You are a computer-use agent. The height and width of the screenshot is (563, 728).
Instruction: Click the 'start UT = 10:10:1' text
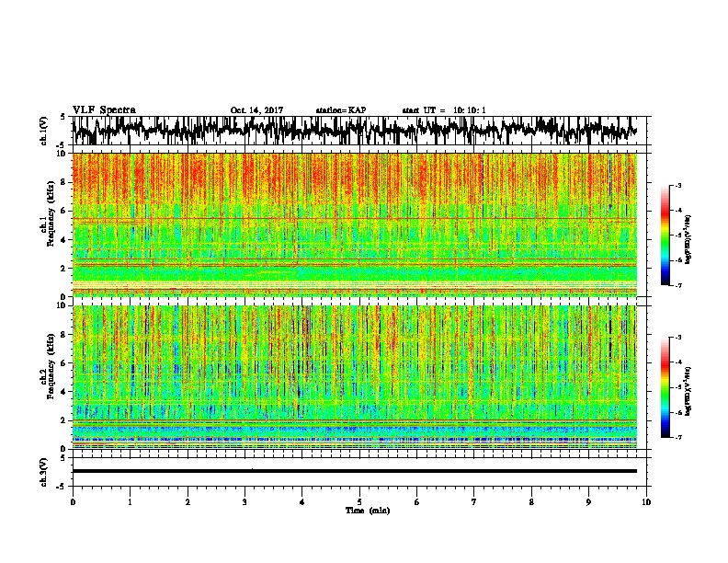pos(444,110)
